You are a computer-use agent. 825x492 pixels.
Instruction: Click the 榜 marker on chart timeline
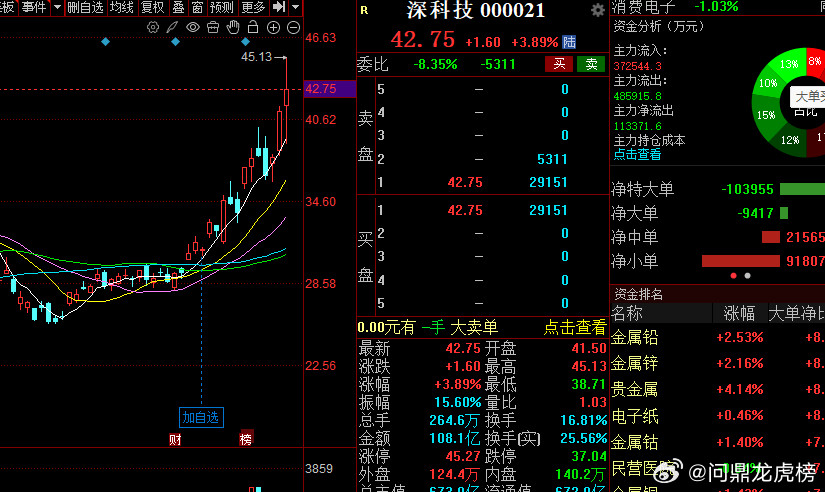pyautogui.click(x=246, y=440)
